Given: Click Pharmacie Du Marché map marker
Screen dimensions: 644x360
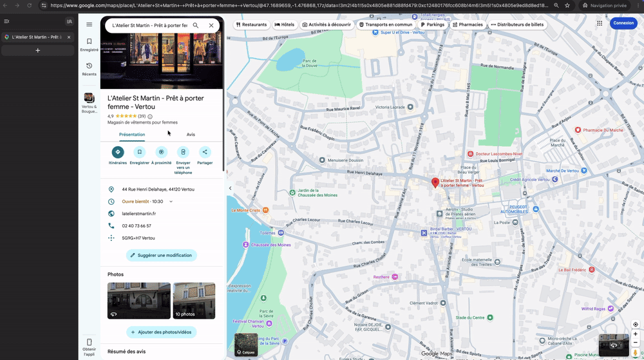Looking at the screenshot, I should pyautogui.click(x=578, y=130).
